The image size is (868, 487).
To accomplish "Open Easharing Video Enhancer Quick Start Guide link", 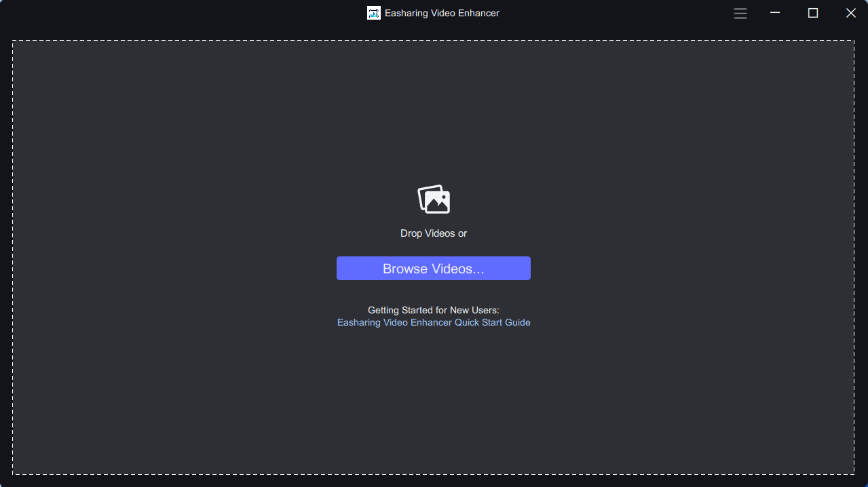I will [434, 322].
